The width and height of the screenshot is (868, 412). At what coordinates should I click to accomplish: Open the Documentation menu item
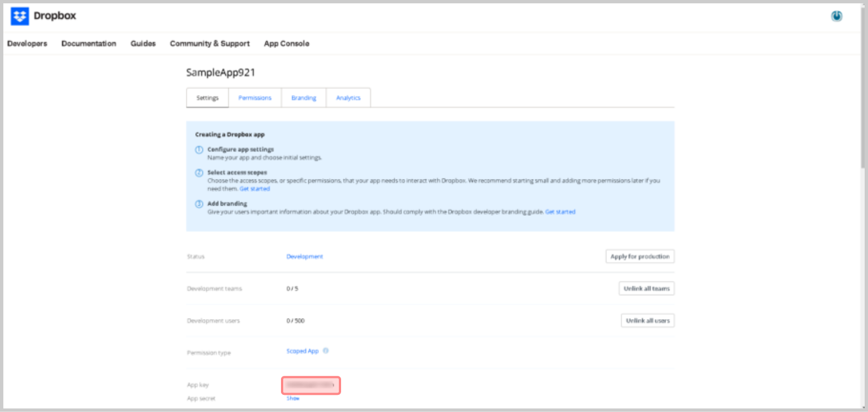[x=89, y=43]
